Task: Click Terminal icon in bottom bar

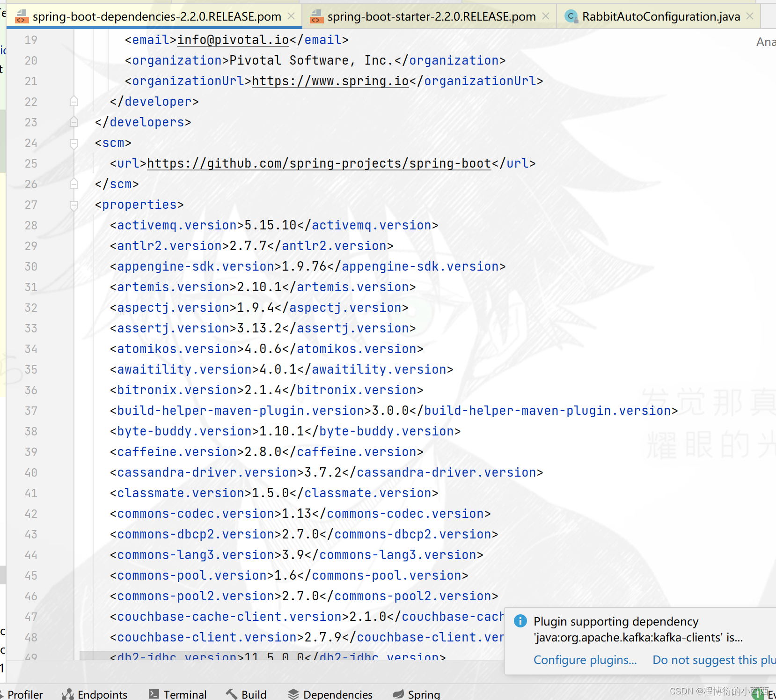Action: (x=154, y=694)
